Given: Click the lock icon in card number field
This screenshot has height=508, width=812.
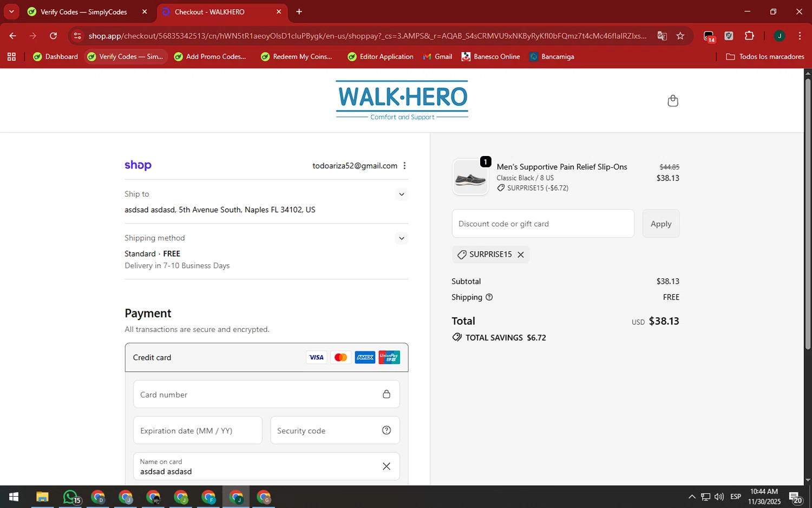Looking at the screenshot, I should (387, 394).
